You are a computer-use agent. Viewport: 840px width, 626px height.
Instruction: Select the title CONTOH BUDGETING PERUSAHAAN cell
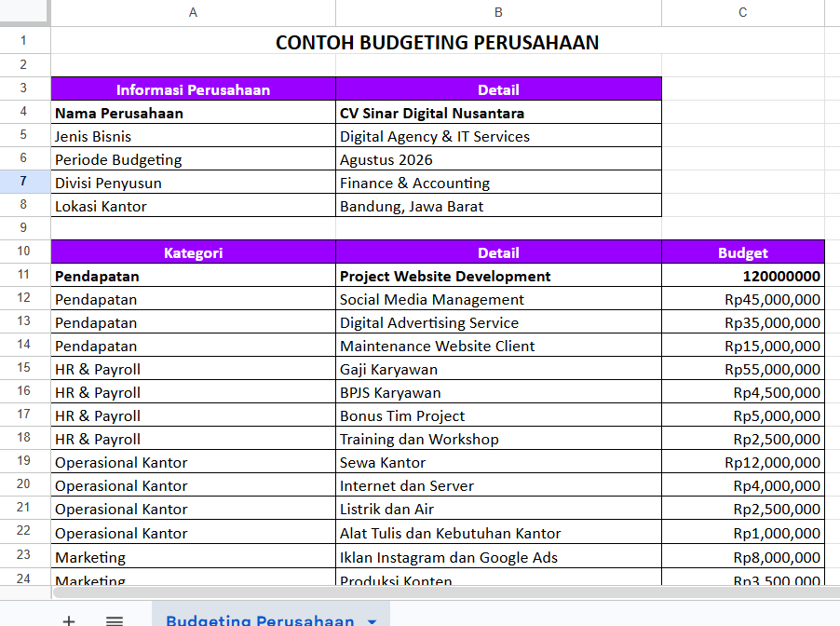point(437,41)
